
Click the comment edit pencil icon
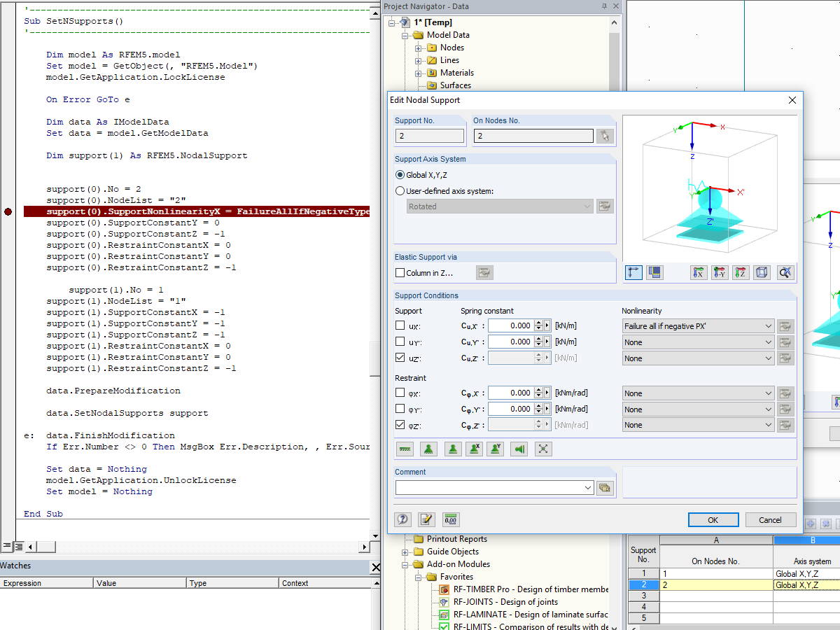point(426,519)
